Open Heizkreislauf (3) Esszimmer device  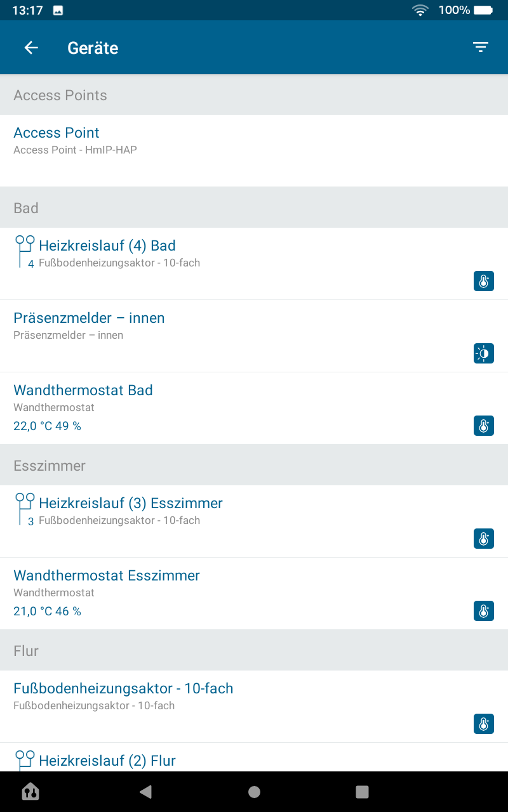tap(131, 503)
